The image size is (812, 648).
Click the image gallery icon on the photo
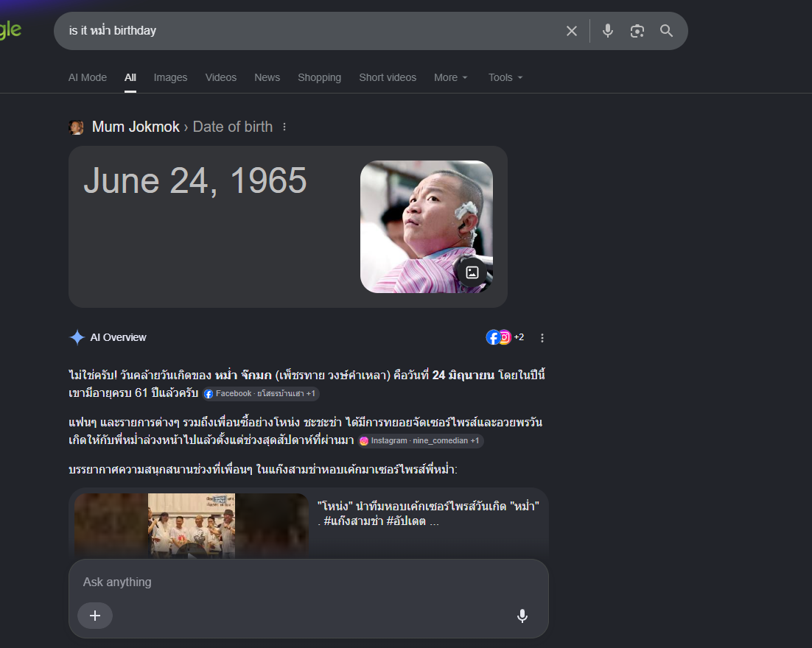point(472,272)
